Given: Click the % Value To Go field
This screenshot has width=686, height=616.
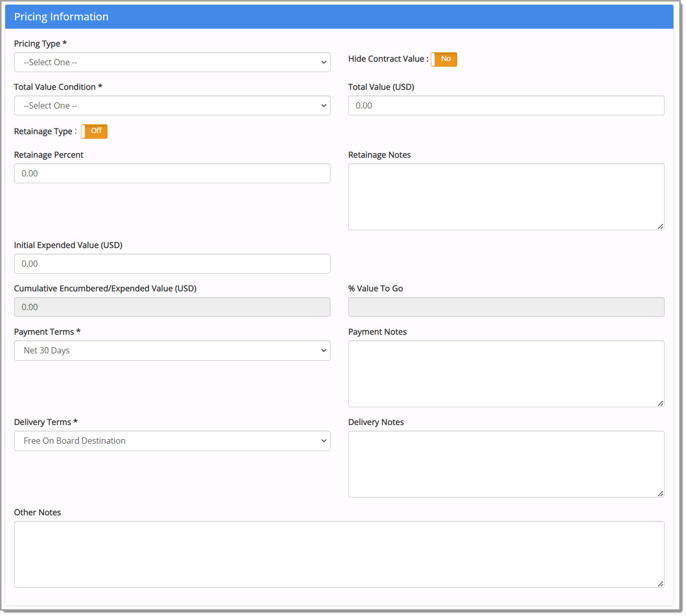Looking at the screenshot, I should [x=506, y=307].
